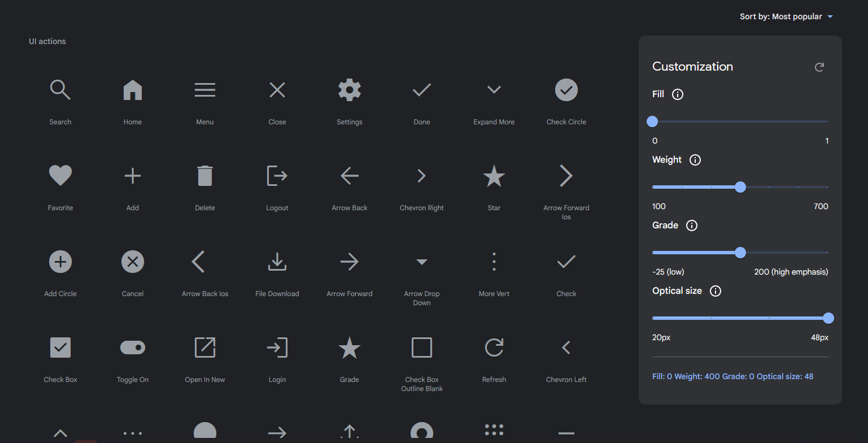868x443 pixels.
Task: Select the Cancel icon
Action: [x=133, y=262]
